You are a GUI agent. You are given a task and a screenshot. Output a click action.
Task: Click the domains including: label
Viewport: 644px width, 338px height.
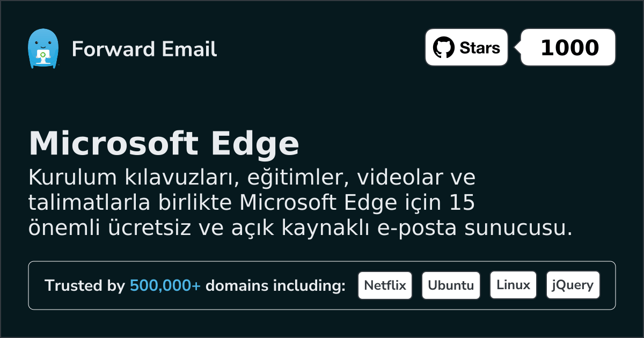[x=275, y=286]
